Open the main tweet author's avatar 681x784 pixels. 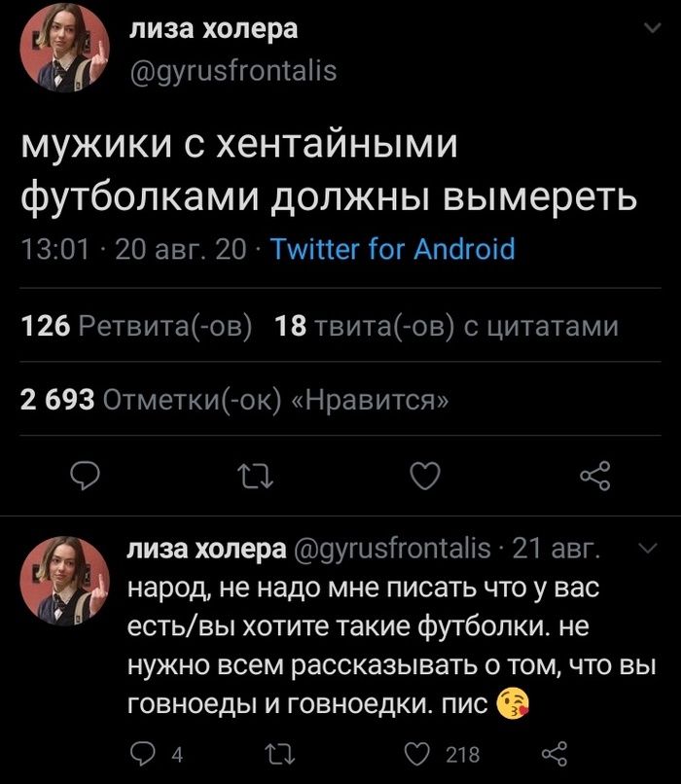pyautogui.click(x=65, y=48)
